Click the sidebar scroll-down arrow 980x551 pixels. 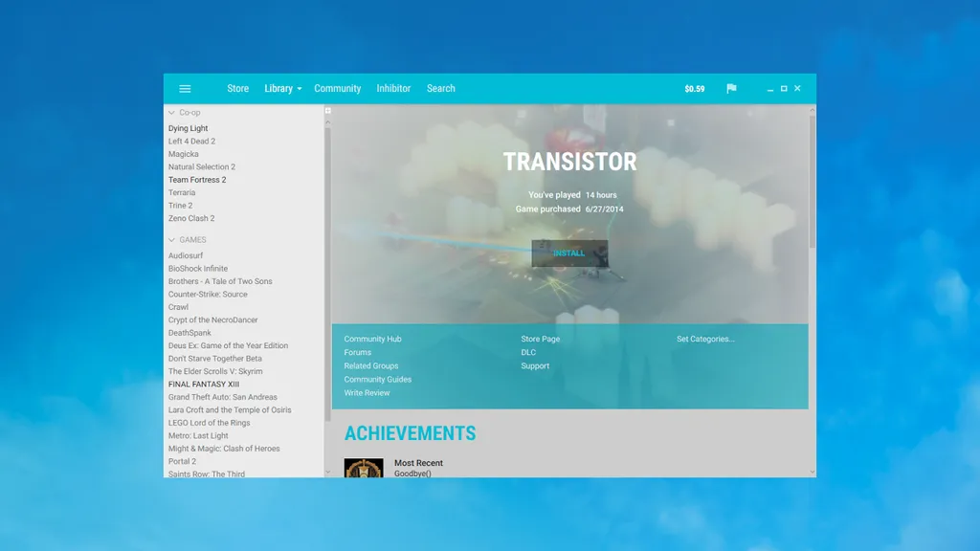coord(327,473)
